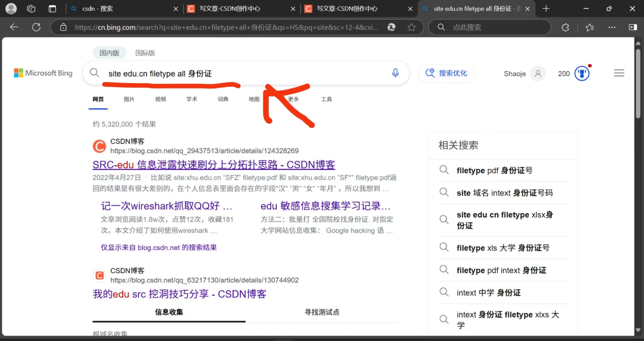Expand the 更多 menu
The image size is (644, 341).
coord(293,99)
